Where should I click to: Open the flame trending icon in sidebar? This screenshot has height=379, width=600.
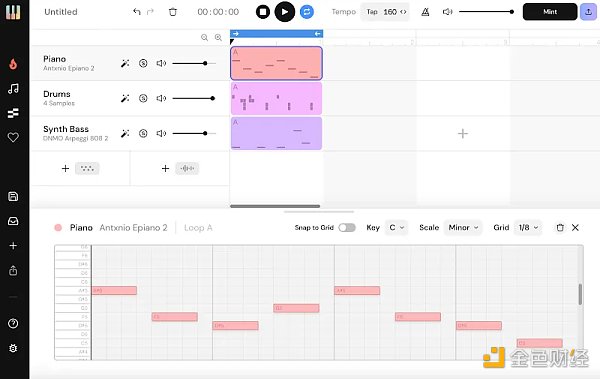13,64
